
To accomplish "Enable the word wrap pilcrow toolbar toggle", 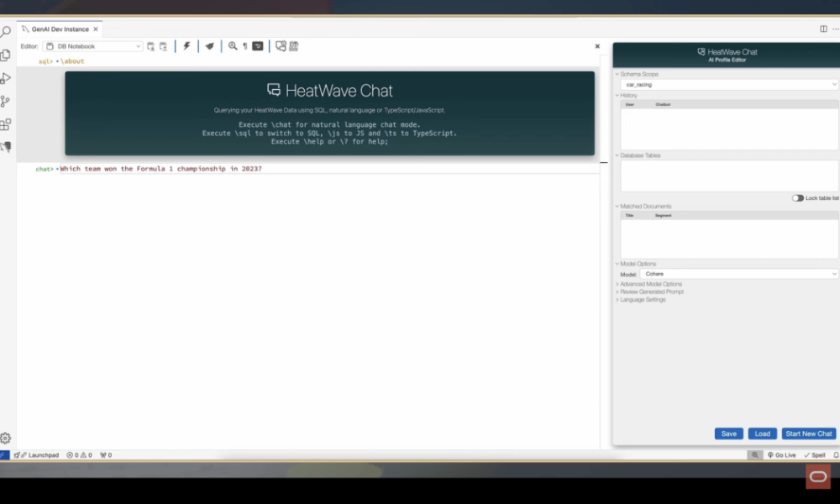I will (x=246, y=46).
